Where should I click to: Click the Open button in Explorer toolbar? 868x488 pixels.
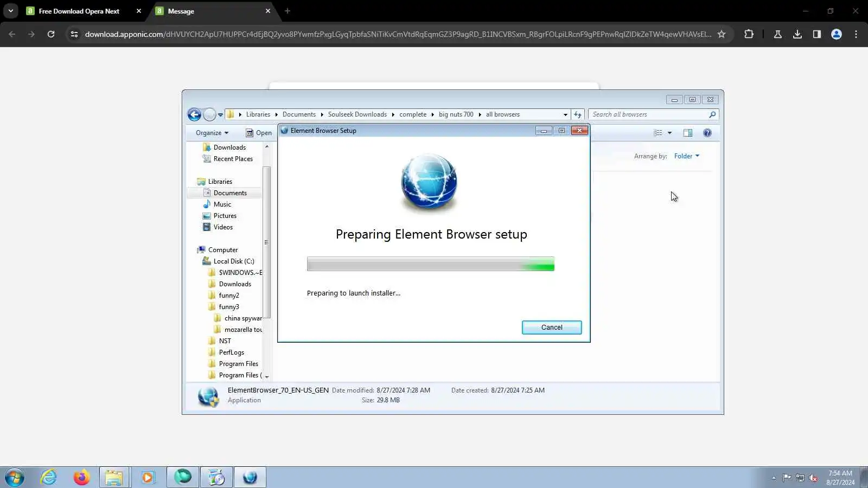[259, 133]
